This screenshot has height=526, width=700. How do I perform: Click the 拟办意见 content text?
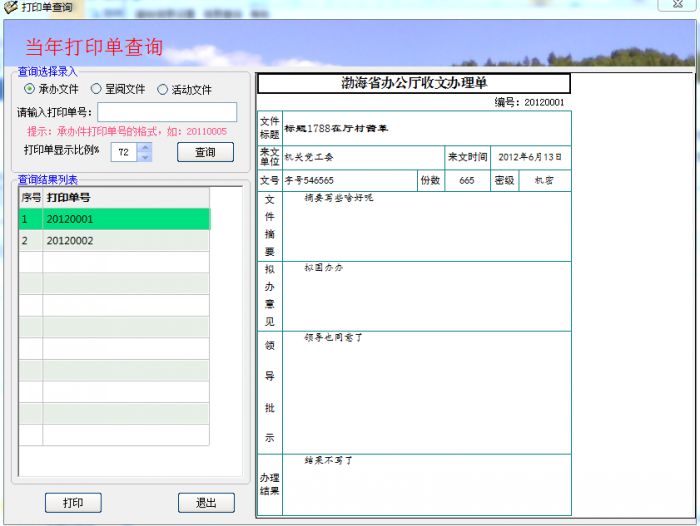click(x=324, y=268)
